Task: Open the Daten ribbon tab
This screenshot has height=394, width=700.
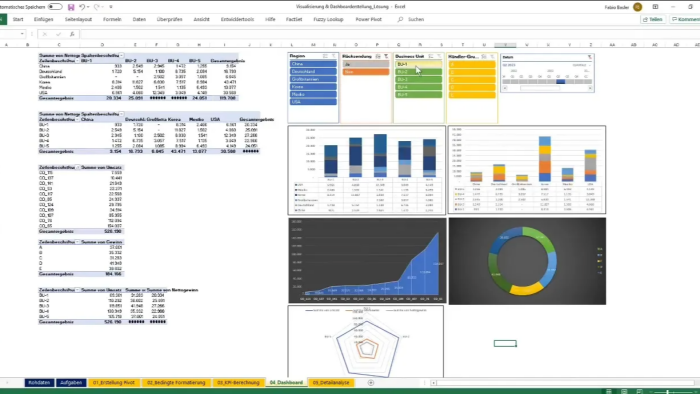Action: 139,19
